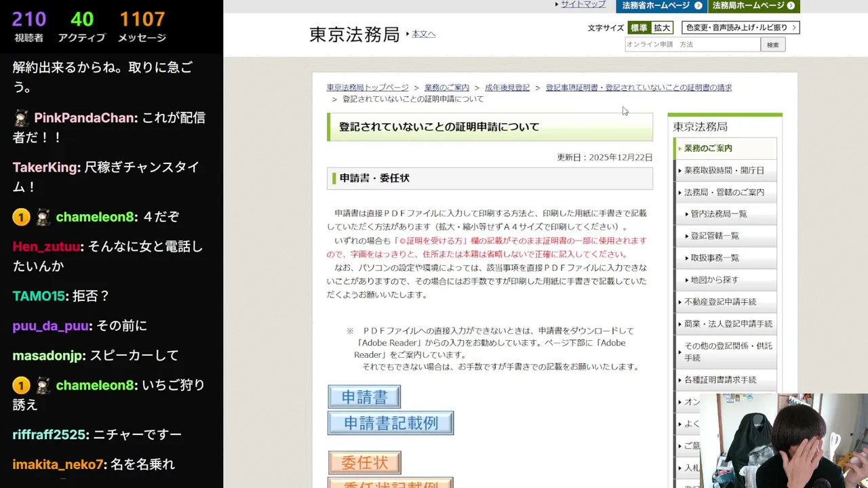Open 各種証明書請求手続 sidebar item
The height and width of the screenshot is (488, 868).
(725, 380)
